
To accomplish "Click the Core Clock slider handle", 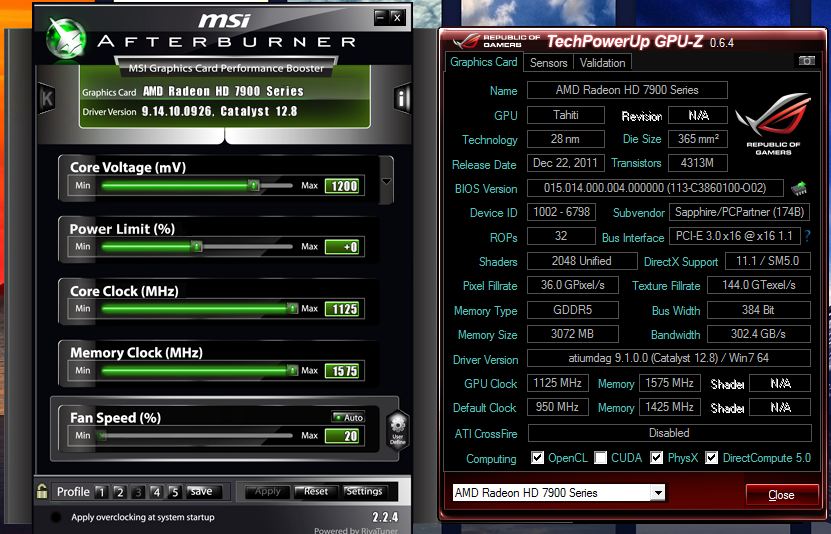I will click(x=292, y=308).
